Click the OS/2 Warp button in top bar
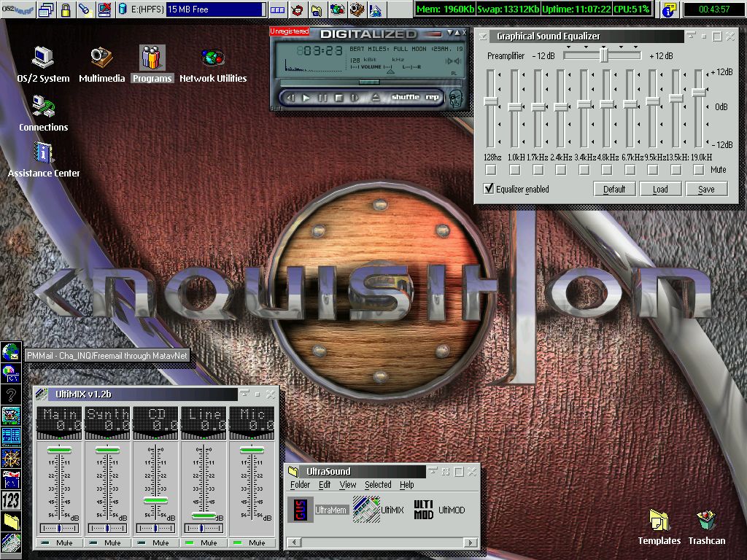This screenshot has height=560, width=747. click(18, 9)
